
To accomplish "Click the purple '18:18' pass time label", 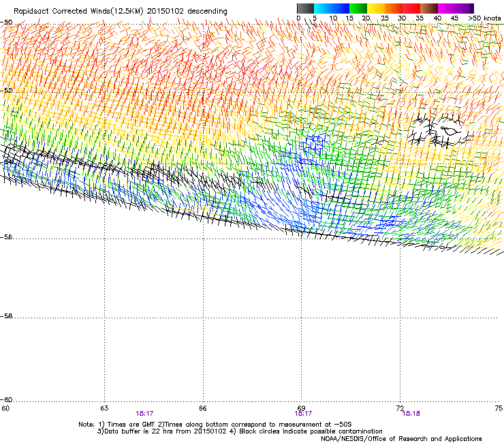I will click(x=411, y=414).
